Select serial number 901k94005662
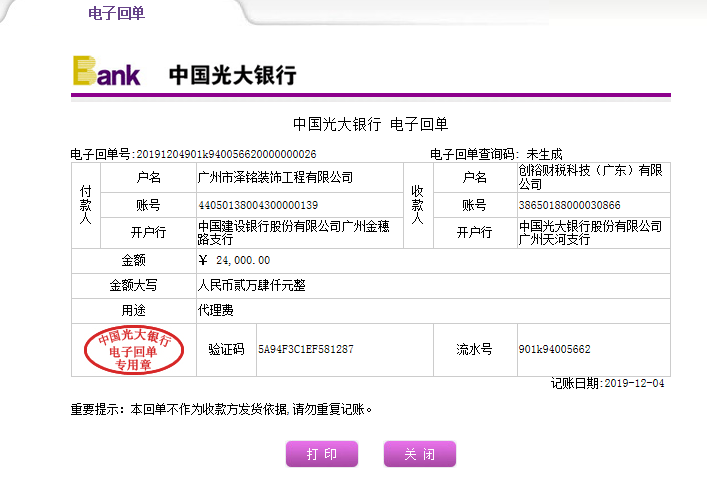The image size is (707, 500). point(554,349)
